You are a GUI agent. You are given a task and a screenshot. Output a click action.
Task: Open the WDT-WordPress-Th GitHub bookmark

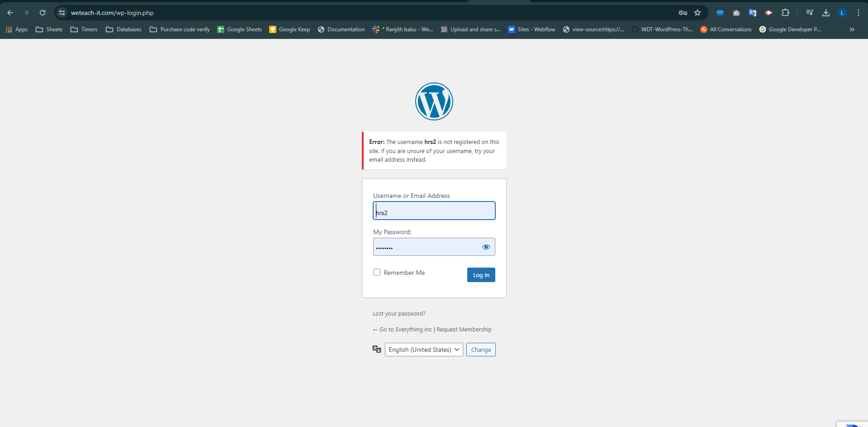coord(662,29)
